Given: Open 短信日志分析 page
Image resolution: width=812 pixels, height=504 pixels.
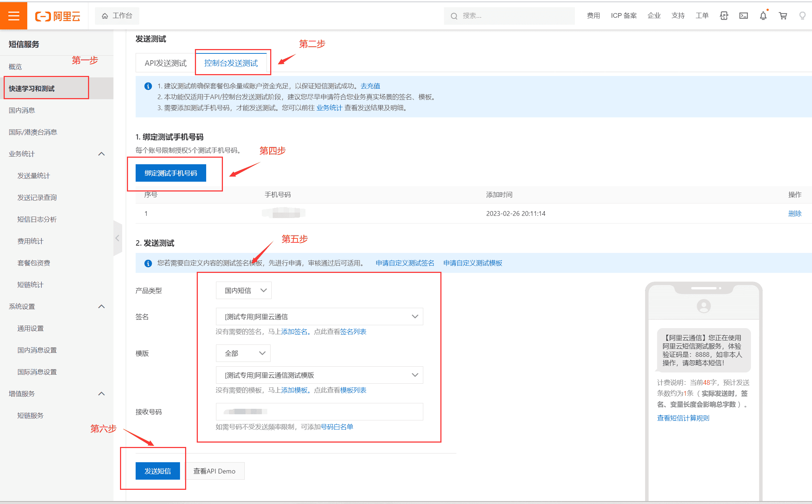Looking at the screenshot, I should coord(37,219).
